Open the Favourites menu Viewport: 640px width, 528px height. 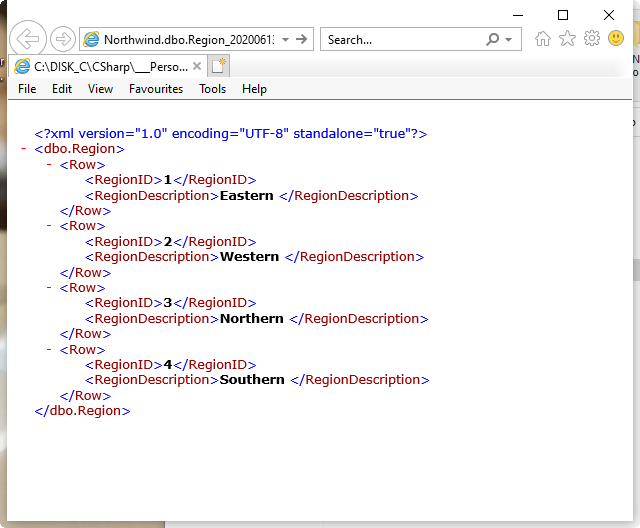156,89
